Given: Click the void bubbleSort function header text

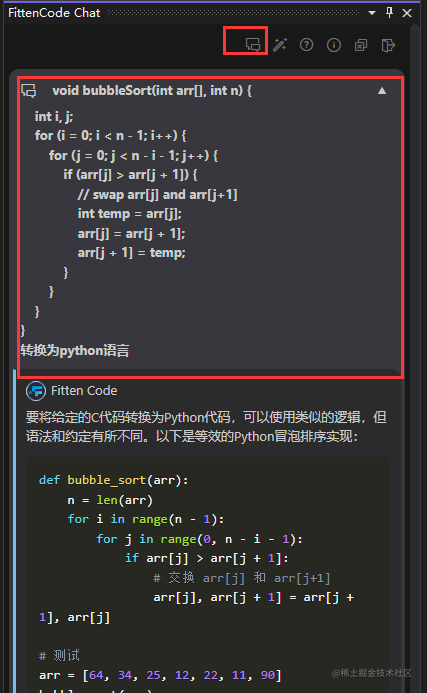Looking at the screenshot, I should coord(152,91).
